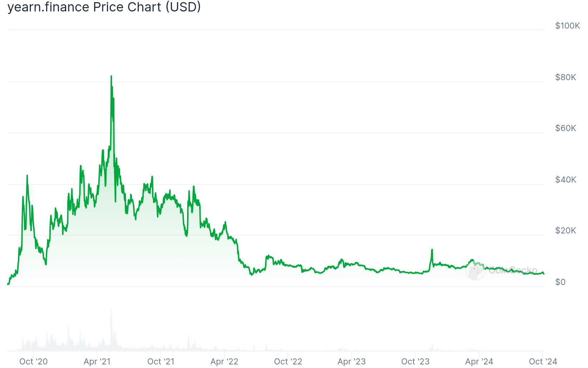Click the $0 y-axis label
588x368 pixels.
[560, 282]
